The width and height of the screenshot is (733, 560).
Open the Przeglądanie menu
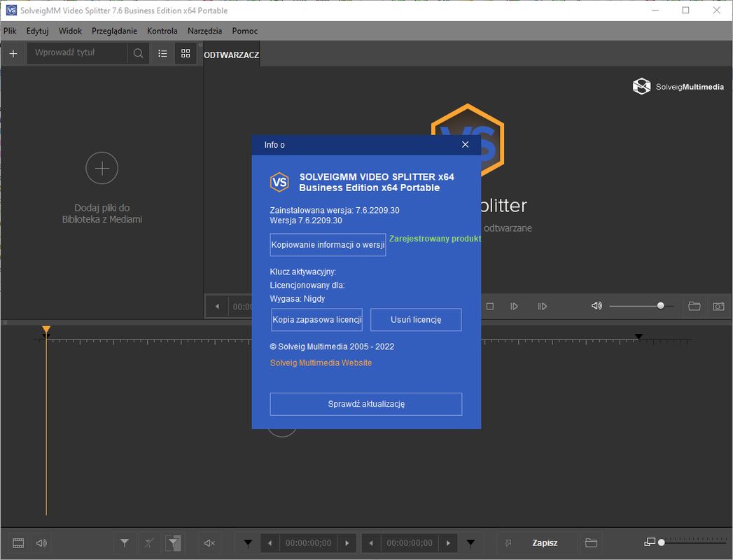pyautogui.click(x=115, y=31)
